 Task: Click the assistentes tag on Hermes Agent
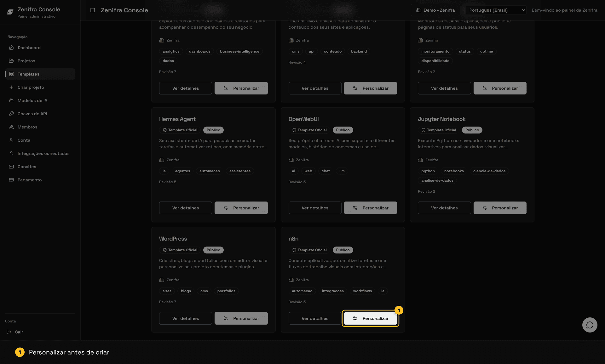coord(240,171)
